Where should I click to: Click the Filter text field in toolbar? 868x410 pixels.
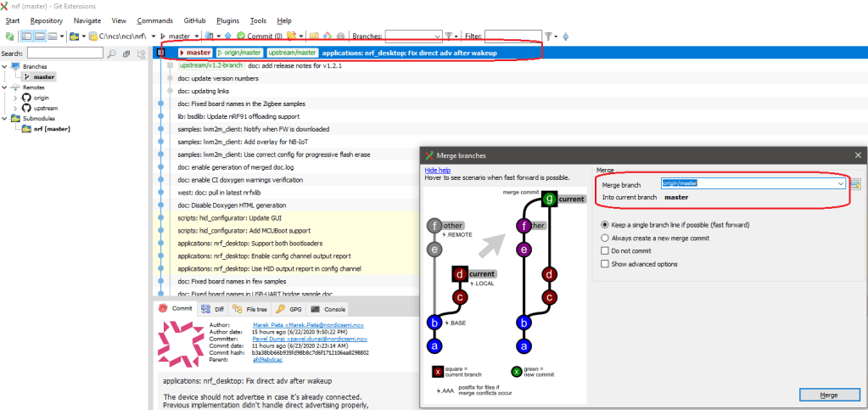[x=512, y=37]
